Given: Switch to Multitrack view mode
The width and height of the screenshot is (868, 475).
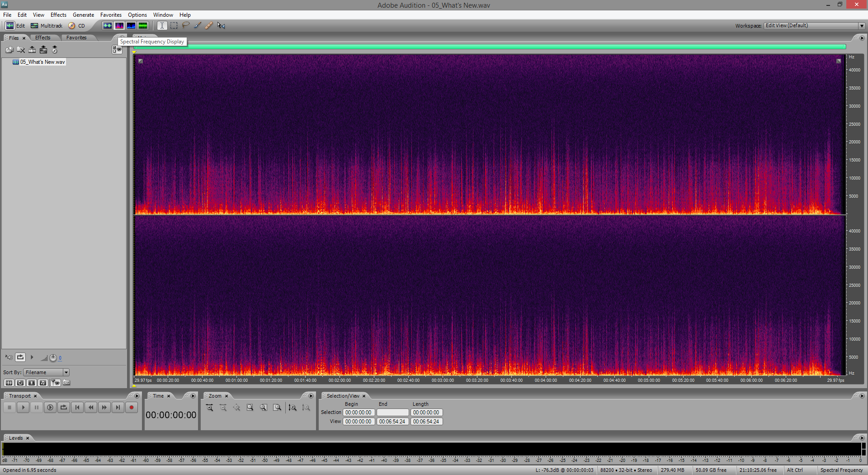Looking at the screenshot, I should click(47, 26).
